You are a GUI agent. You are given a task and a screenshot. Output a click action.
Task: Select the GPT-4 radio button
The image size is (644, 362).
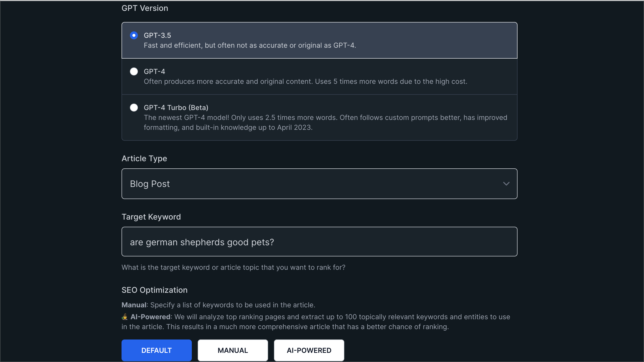point(134,71)
